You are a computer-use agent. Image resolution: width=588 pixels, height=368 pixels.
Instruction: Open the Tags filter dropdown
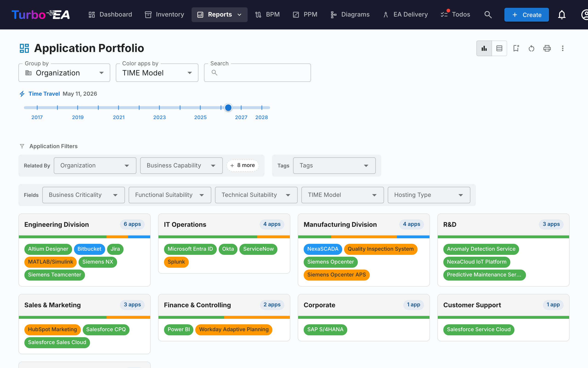pyautogui.click(x=334, y=166)
